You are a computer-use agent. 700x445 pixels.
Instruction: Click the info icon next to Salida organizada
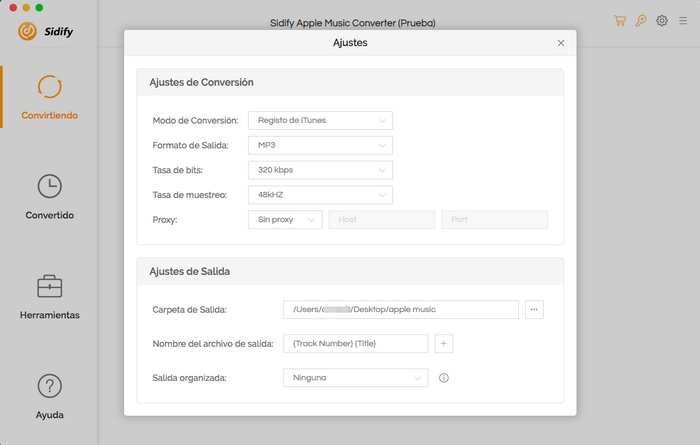(443, 378)
